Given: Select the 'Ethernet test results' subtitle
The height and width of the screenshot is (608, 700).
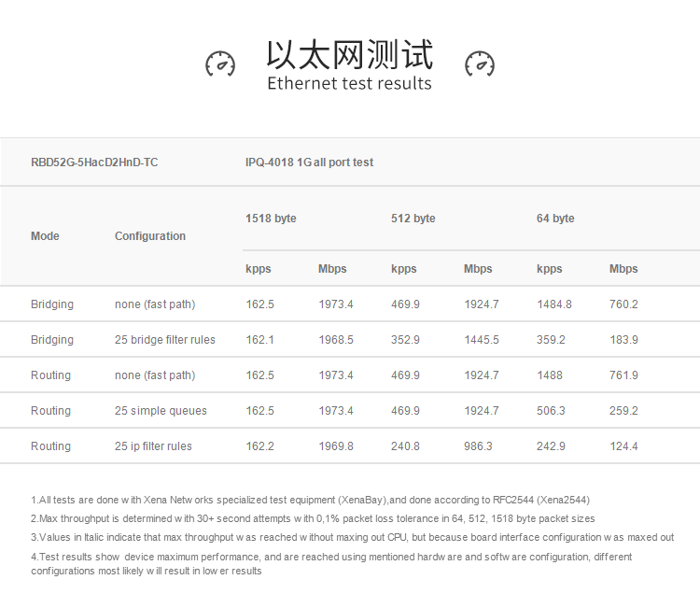Looking at the screenshot, I should [350, 83].
